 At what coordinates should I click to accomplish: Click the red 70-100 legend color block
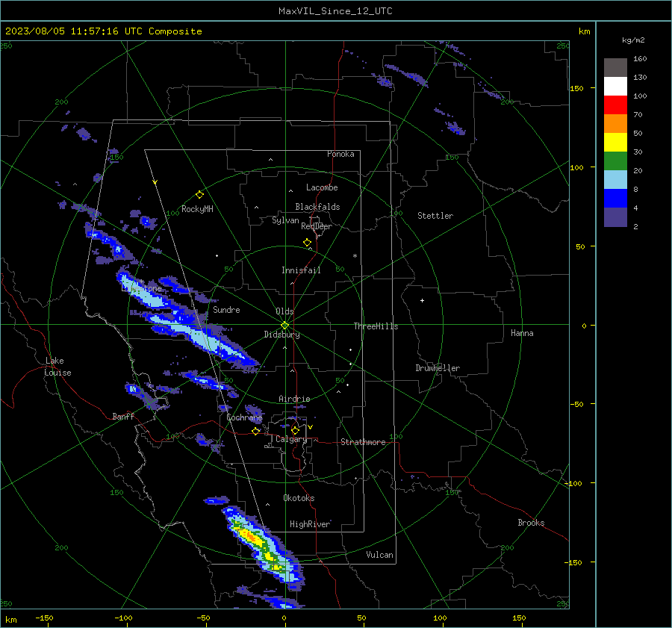(x=615, y=105)
